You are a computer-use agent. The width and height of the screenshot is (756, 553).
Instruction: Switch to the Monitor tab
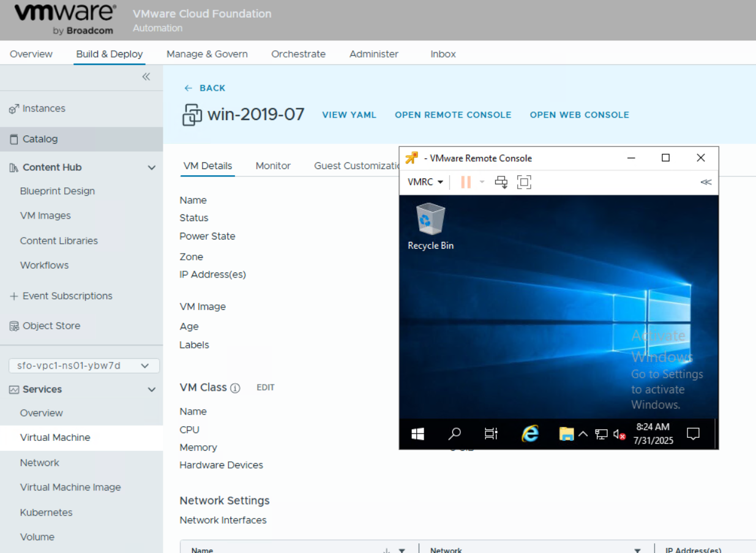[x=273, y=166]
